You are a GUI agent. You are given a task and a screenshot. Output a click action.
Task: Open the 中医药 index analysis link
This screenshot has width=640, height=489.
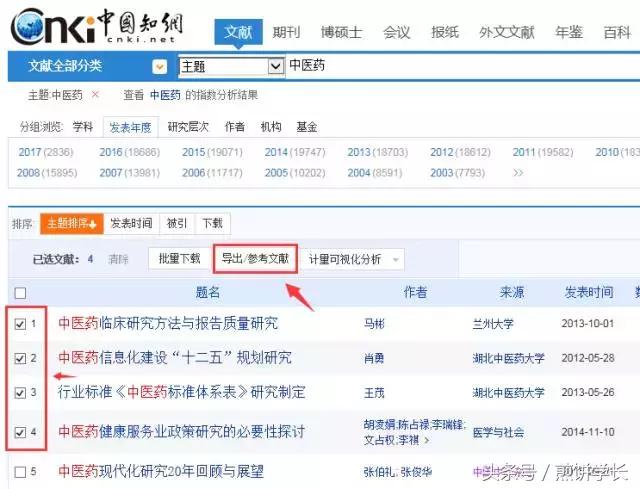click(x=165, y=95)
